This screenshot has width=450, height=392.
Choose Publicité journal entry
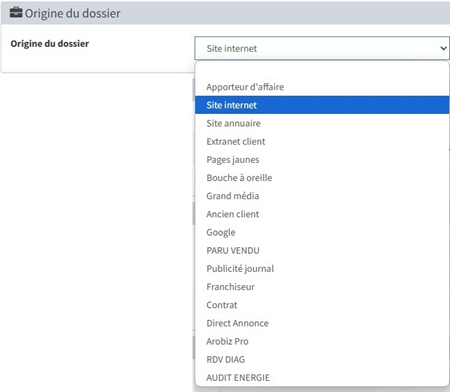coord(322,269)
